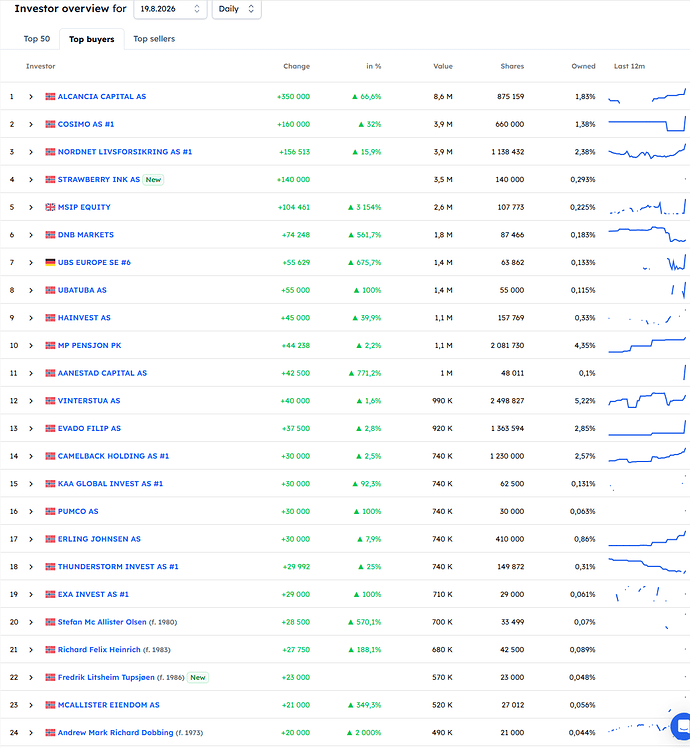The width and height of the screenshot is (690, 748).
Task: Click the Norwegian flag beside UBATUBA AS
Action: click(x=50, y=290)
